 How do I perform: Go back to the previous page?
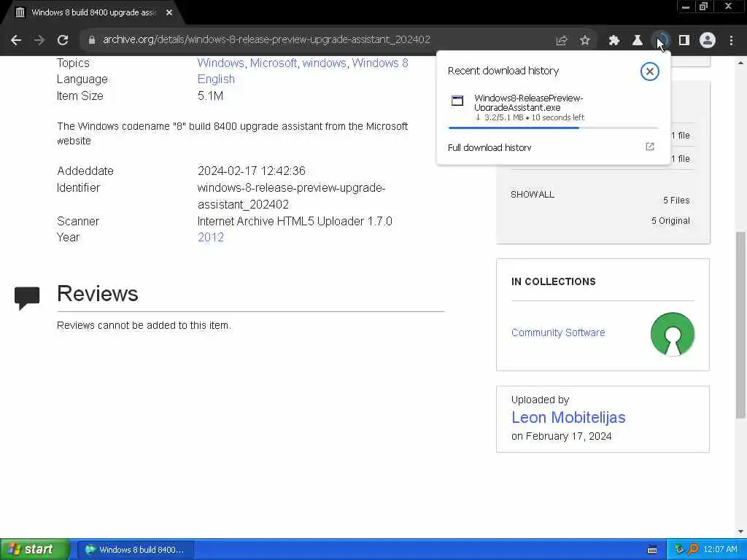click(x=16, y=40)
